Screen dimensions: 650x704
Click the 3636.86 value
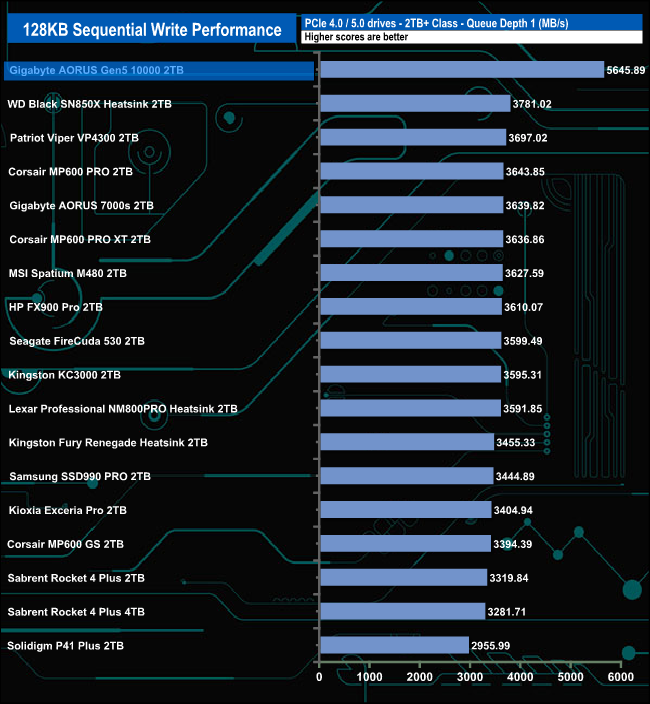pos(525,239)
